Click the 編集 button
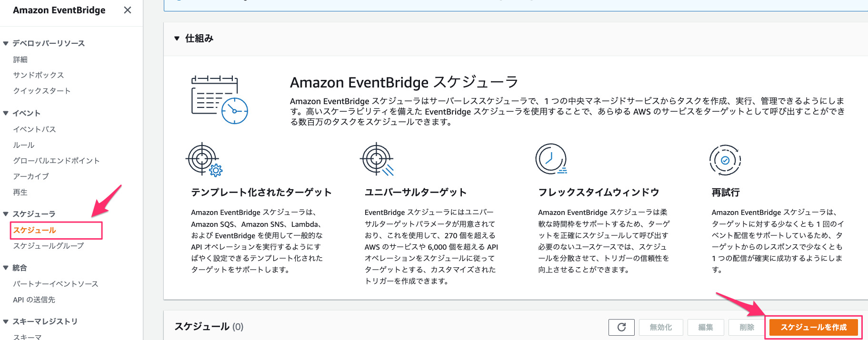 coord(705,327)
